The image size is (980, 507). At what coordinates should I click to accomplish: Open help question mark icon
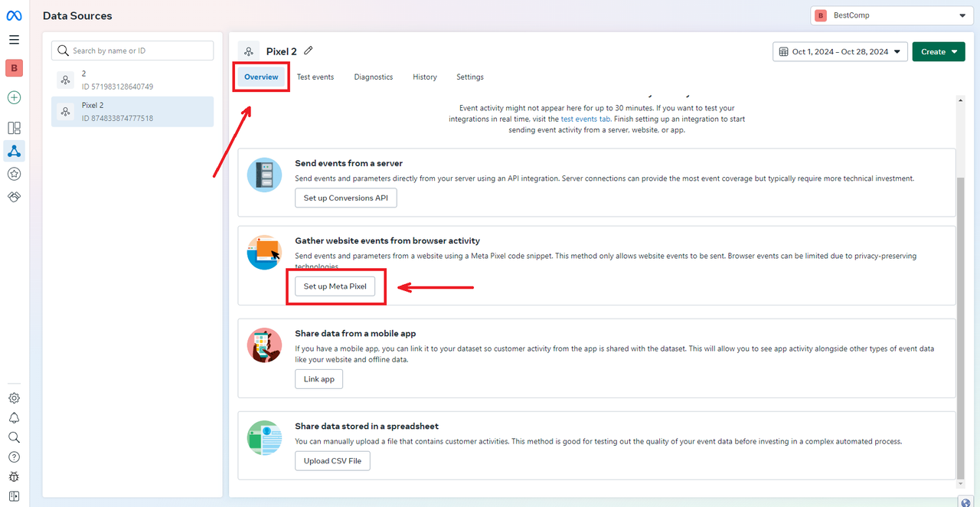coord(14,457)
